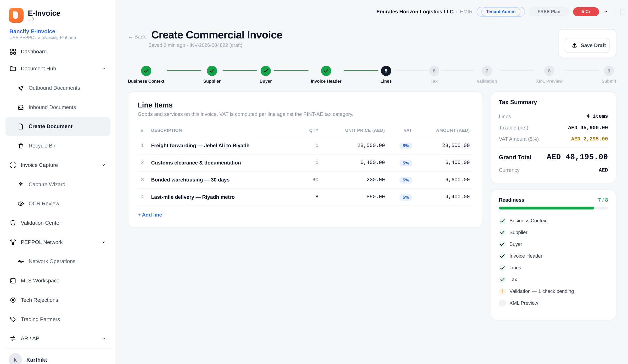Click the Invoice Capture scan-frame icon
The width and height of the screenshot is (628, 364).
point(13,165)
